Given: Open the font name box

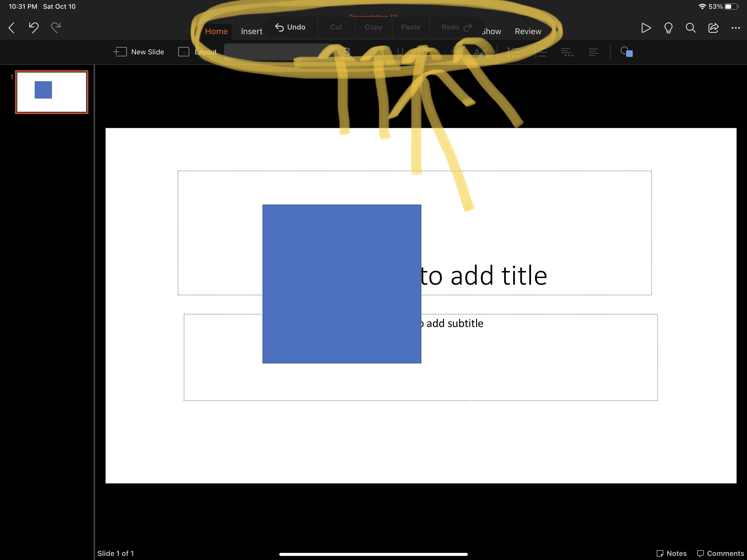Looking at the screenshot, I should coord(263,52).
